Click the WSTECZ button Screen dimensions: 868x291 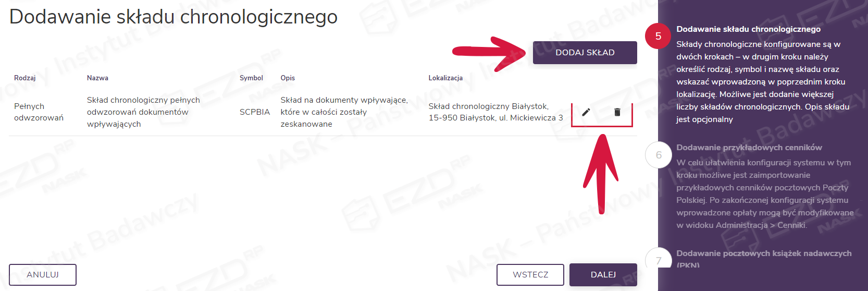[x=530, y=275]
